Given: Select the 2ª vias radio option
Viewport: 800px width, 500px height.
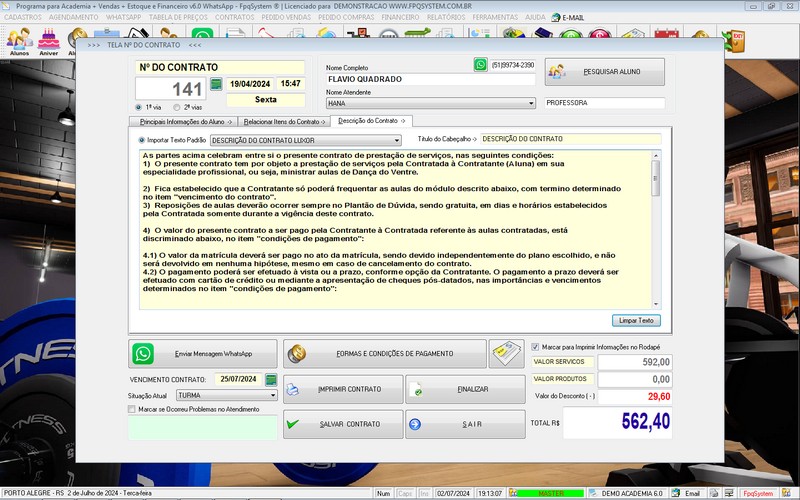Looking at the screenshot, I should tap(177, 107).
